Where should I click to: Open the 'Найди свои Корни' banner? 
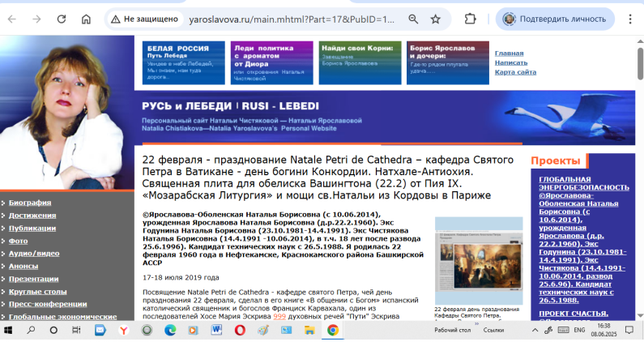pyautogui.click(x=360, y=63)
